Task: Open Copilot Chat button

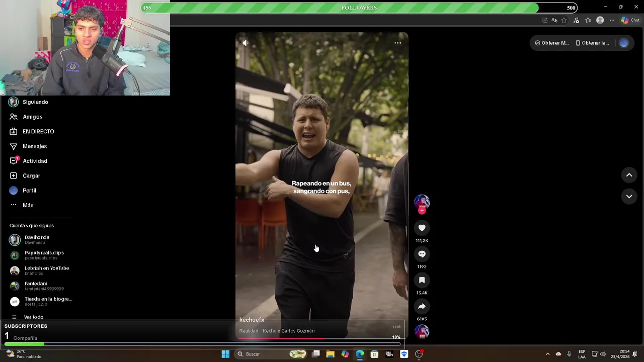Action: (x=630, y=20)
